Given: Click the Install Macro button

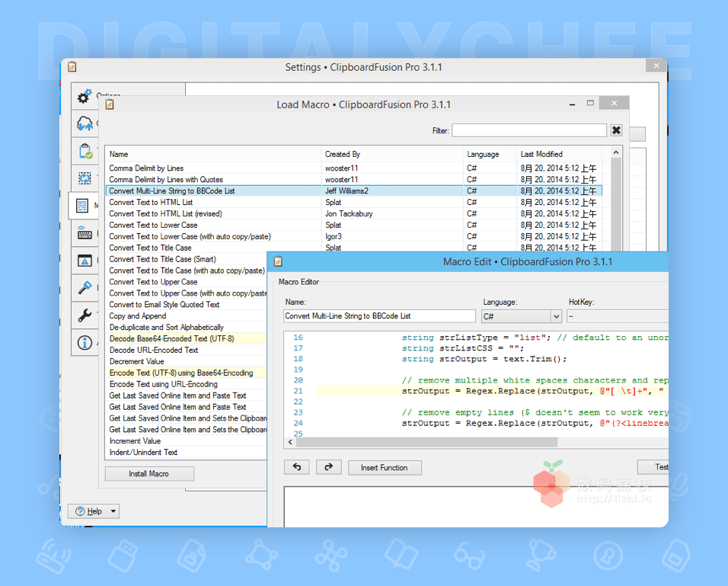Looking at the screenshot, I should click(x=149, y=473).
